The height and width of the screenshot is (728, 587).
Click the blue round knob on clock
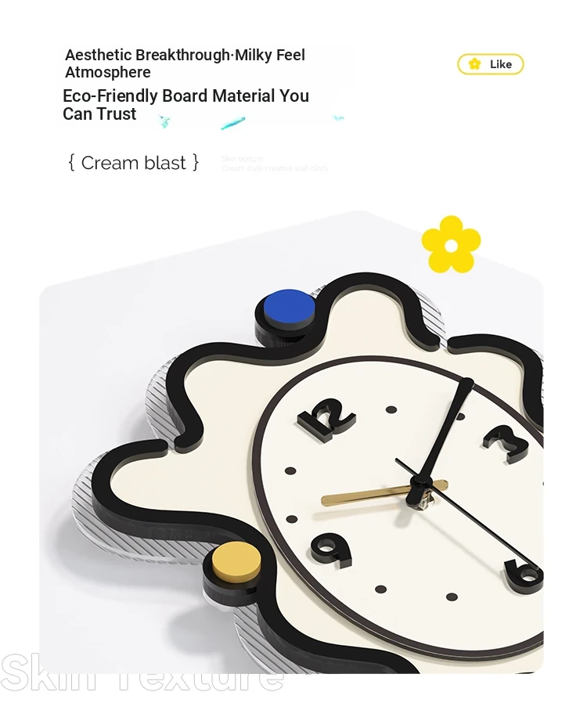coord(289,307)
